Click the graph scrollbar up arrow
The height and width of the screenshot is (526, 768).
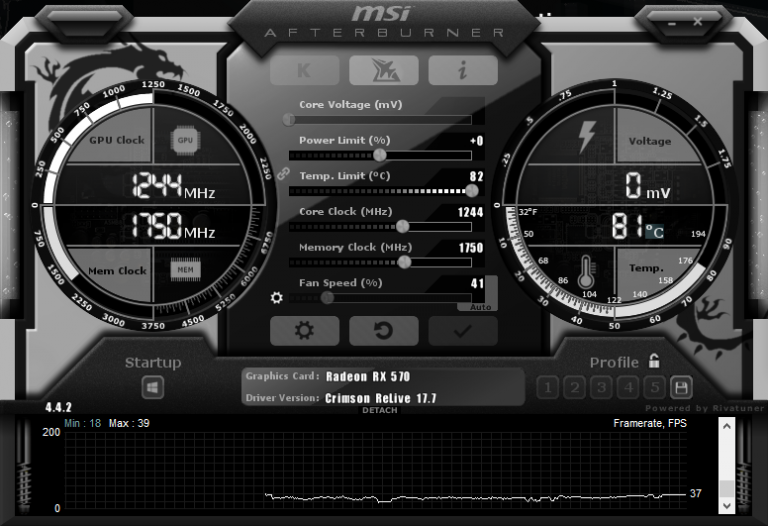click(726, 425)
